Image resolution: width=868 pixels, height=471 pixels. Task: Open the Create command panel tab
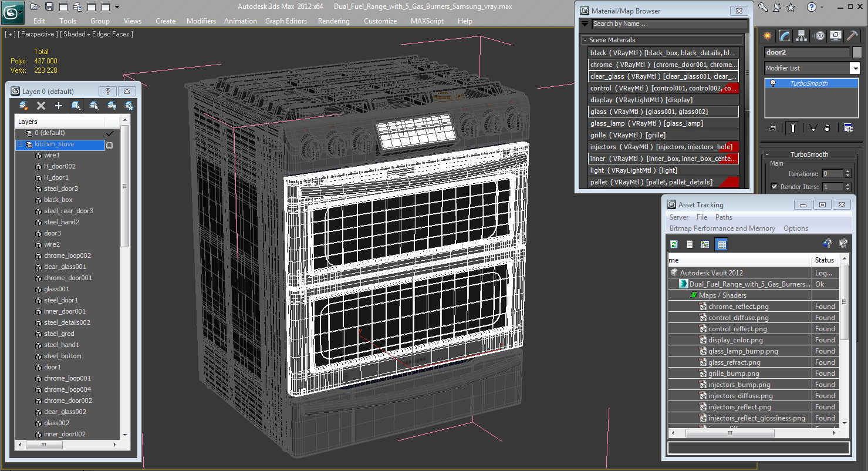click(768, 36)
